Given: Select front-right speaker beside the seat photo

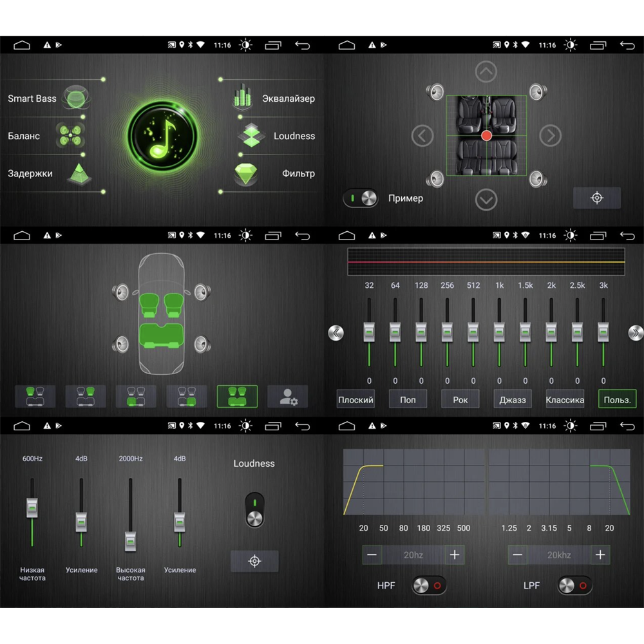Looking at the screenshot, I should pos(538,91).
